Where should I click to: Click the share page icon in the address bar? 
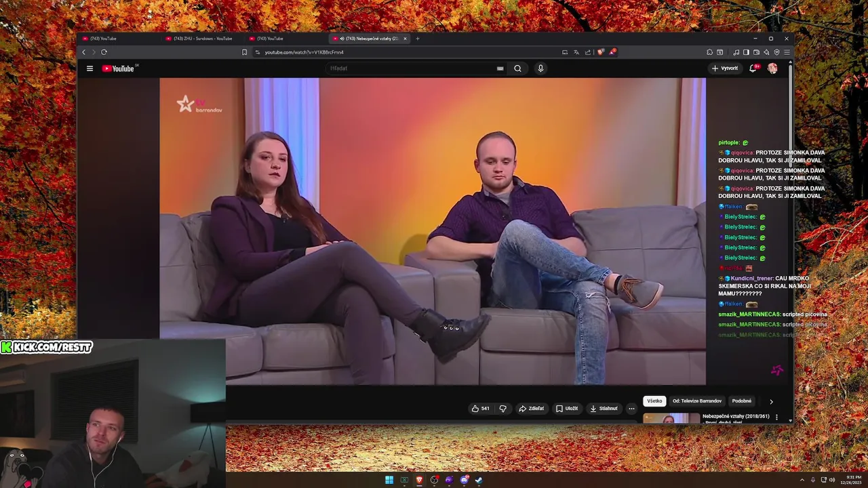coord(588,52)
